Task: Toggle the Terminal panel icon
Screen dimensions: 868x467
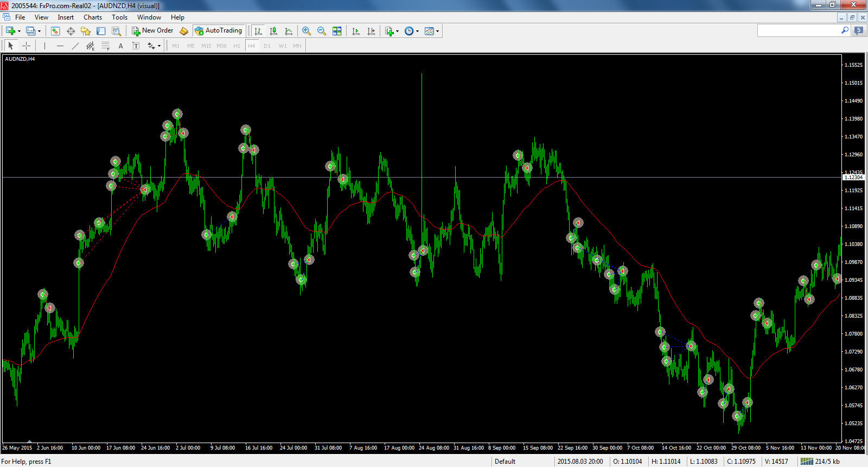Action: [x=101, y=31]
